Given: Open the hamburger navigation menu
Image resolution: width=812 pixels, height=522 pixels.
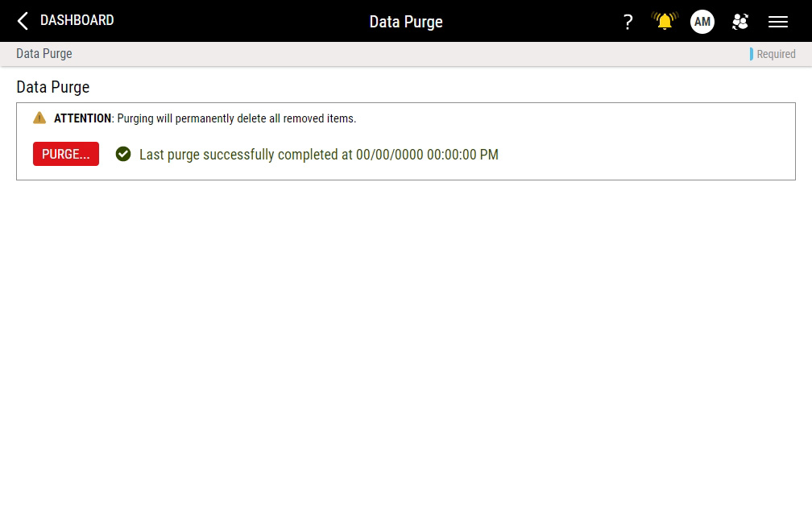Looking at the screenshot, I should (777, 22).
